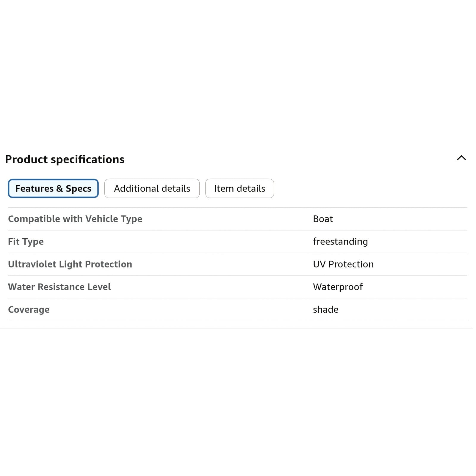Screen dimensions: 476x476
Task: Click the Compatible with Vehicle Type label
Action: 75,219
